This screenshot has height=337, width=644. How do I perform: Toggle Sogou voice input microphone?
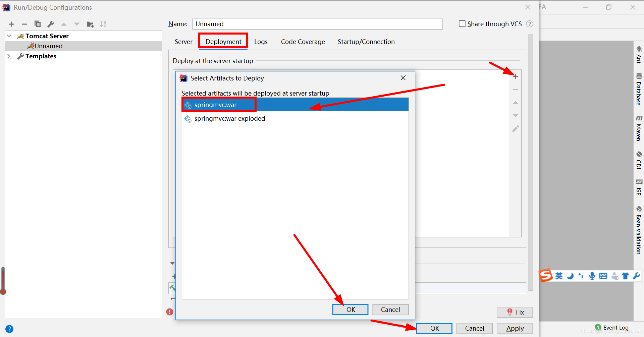(592, 276)
